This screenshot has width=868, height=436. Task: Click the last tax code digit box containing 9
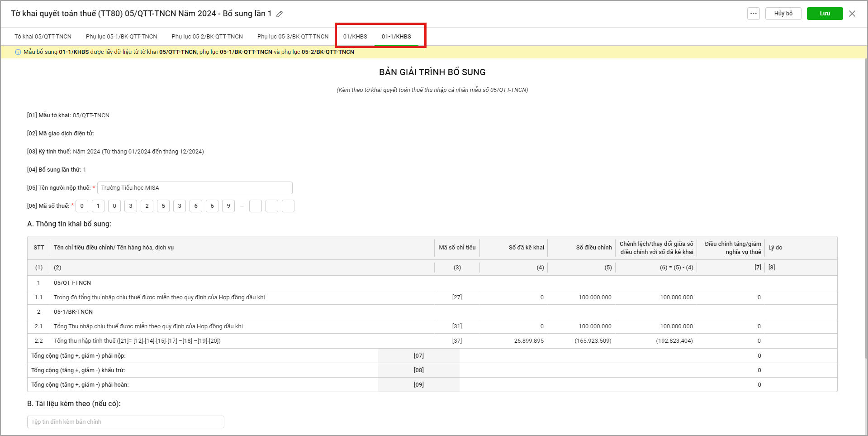pyautogui.click(x=228, y=206)
